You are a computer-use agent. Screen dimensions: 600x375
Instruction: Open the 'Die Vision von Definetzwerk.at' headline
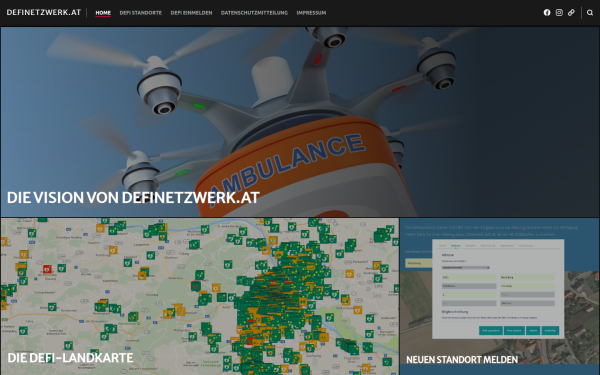[133, 197]
